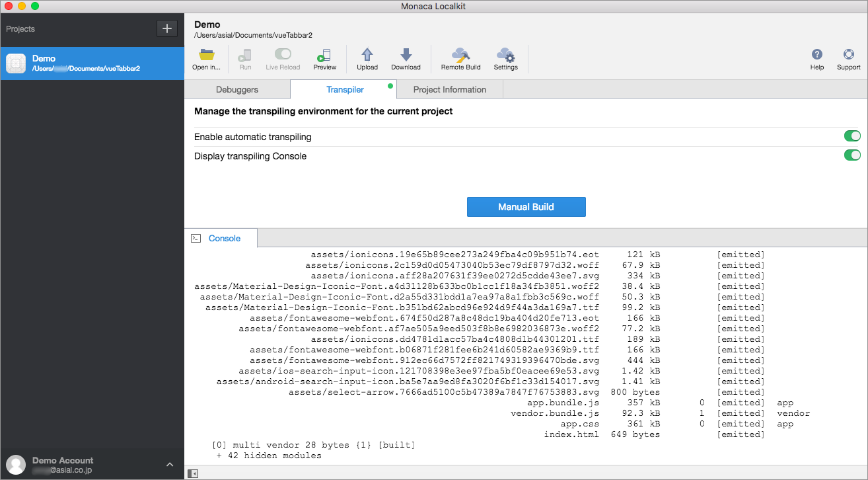Select the Transpiler tab
Viewport: 868px width, 480px height.
point(345,89)
